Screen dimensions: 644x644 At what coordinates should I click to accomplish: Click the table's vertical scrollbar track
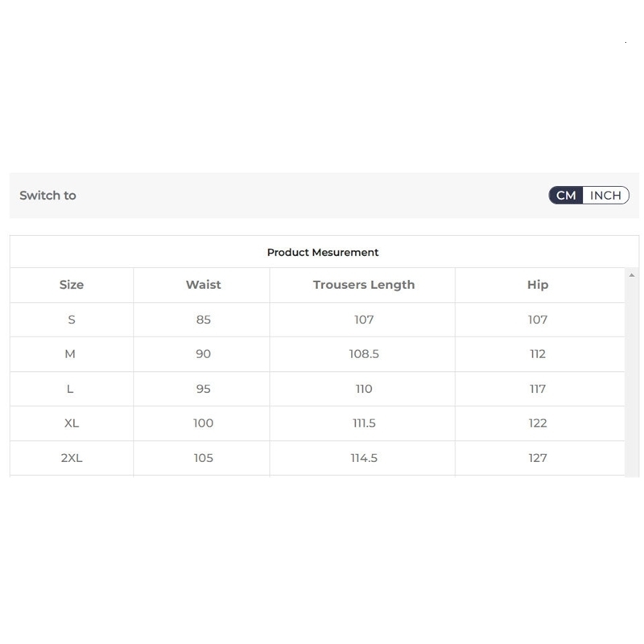(632, 378)
